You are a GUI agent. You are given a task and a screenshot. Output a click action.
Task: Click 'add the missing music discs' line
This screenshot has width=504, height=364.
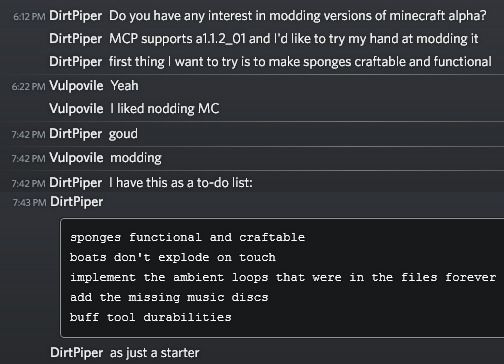[169, 297]
